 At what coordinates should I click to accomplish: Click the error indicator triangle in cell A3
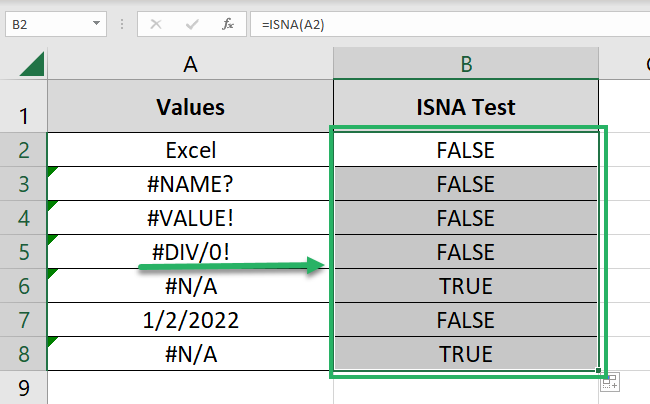51,173
